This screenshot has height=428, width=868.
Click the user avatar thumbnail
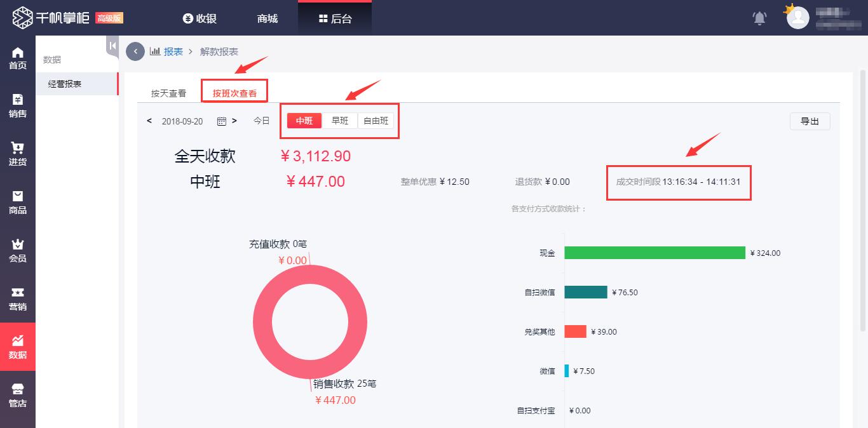[797, 18]
